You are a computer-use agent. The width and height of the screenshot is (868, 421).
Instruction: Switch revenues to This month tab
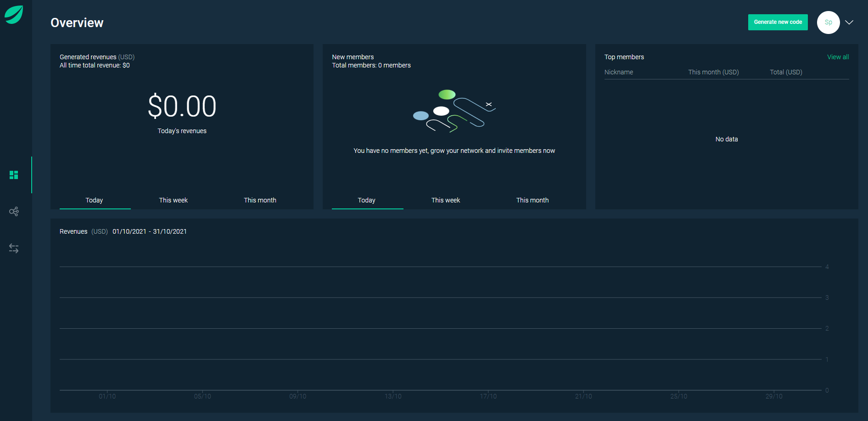pos(260,200)
